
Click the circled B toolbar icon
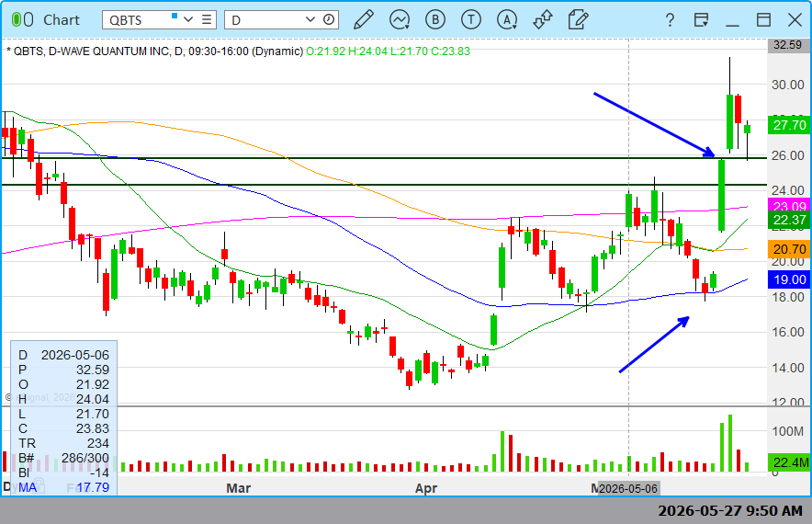[435, 19]
